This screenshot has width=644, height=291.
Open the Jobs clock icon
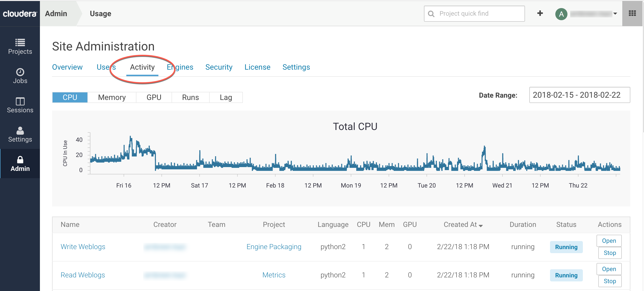point(20,72)
